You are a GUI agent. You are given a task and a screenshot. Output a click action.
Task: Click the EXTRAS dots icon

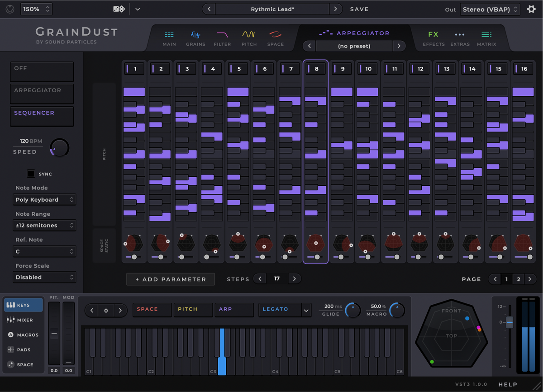coord(460,37)
